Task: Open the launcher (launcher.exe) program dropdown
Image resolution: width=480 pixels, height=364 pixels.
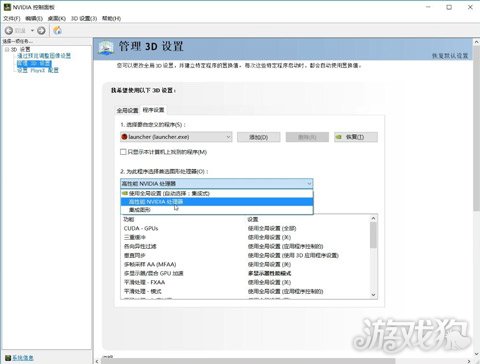Action: tap(176, 137)
